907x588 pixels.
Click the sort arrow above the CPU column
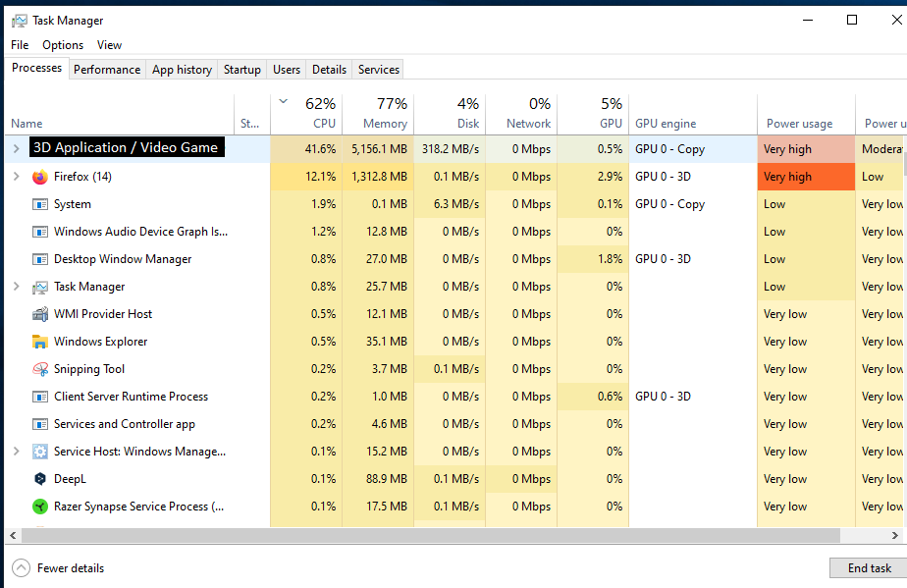(284, 101)
